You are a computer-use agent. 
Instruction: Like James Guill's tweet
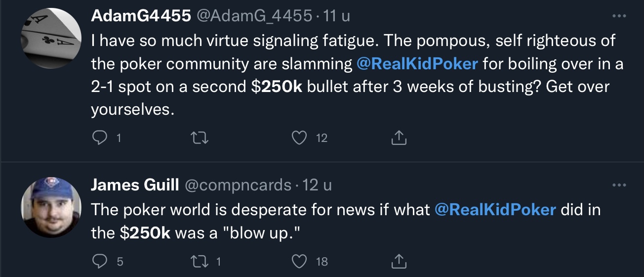tap(300, 261)
